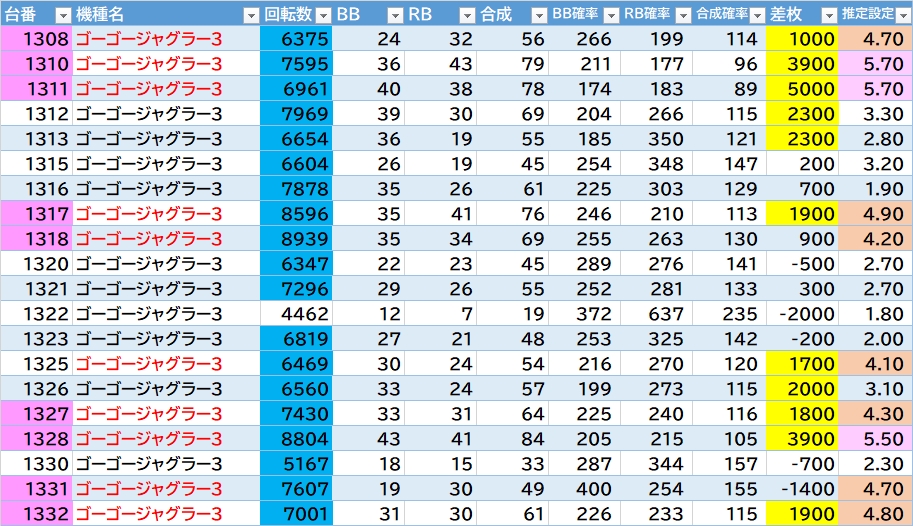
Task: Select medal difference cell -1400
Action: (802, 489)
